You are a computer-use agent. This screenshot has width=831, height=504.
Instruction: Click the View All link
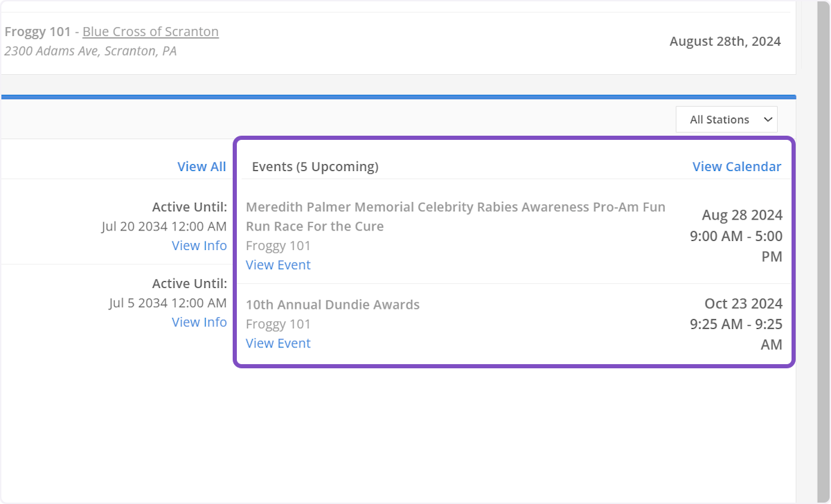click(x=202, y=166)
